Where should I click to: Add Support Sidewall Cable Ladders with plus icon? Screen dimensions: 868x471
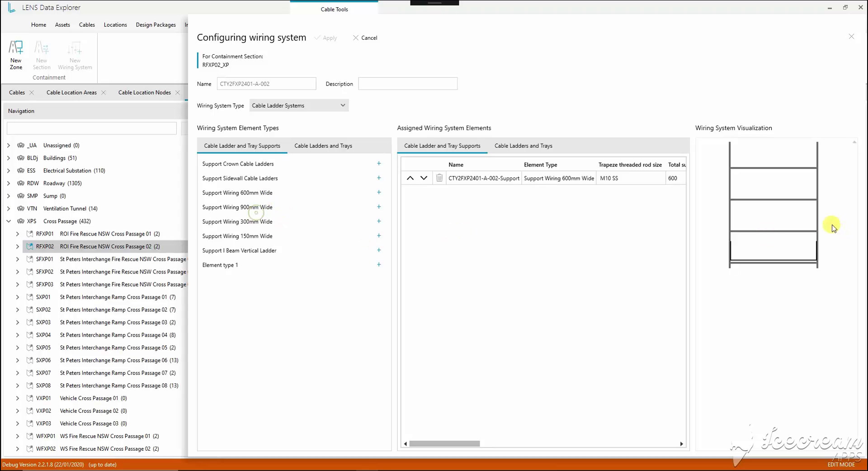tap(379, 178)
